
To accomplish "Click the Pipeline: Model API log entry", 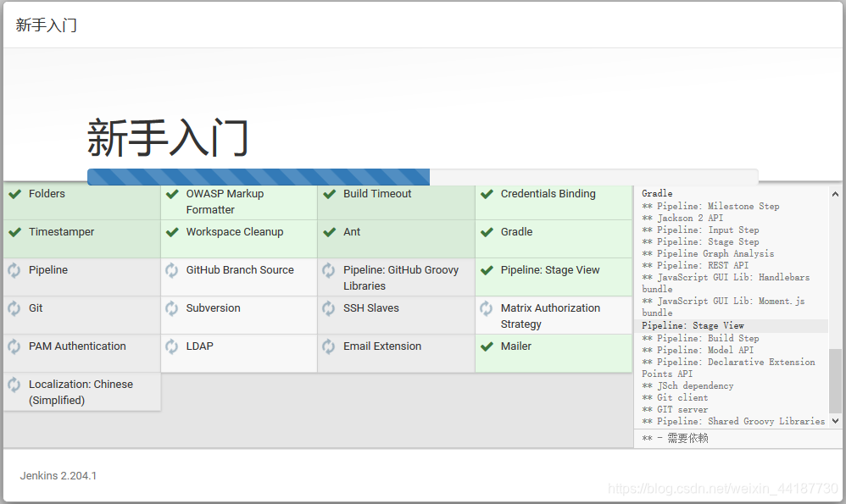I will [x=698, y=350].
